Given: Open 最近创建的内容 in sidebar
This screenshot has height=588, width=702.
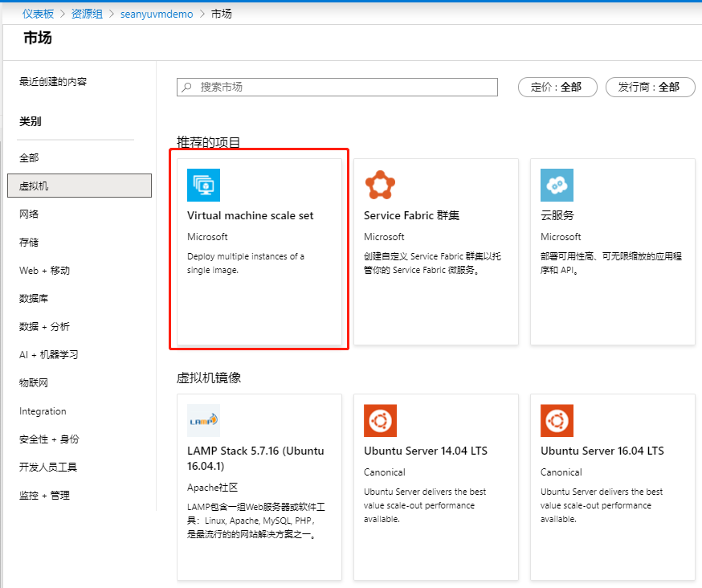Looking at the screenshot, I should coord(53,82).
